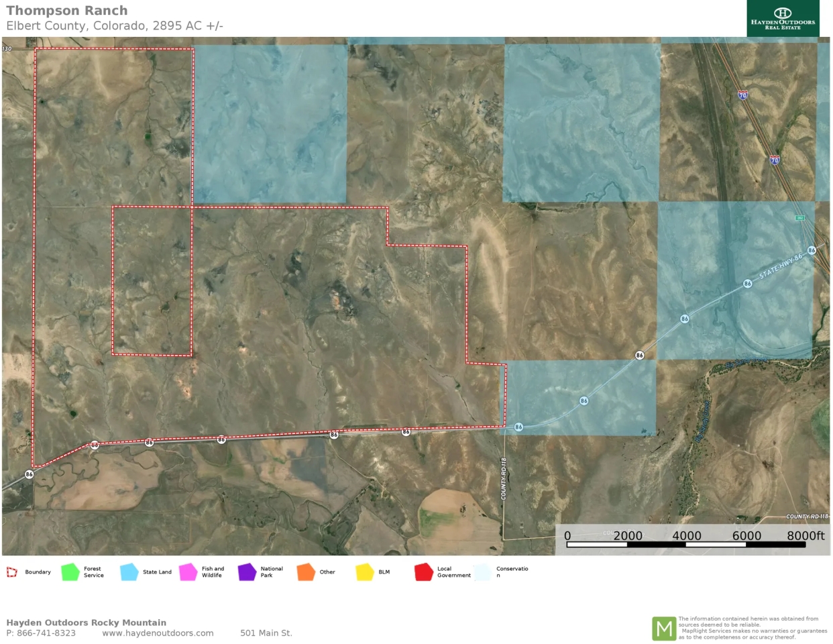Open the Hayden Outdoors Real Estate logo
Screen dimensions: 833x644
[x=783, y=18]
